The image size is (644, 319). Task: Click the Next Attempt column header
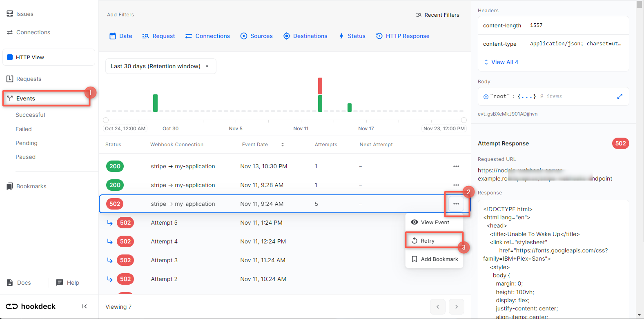tap(376, 145)
